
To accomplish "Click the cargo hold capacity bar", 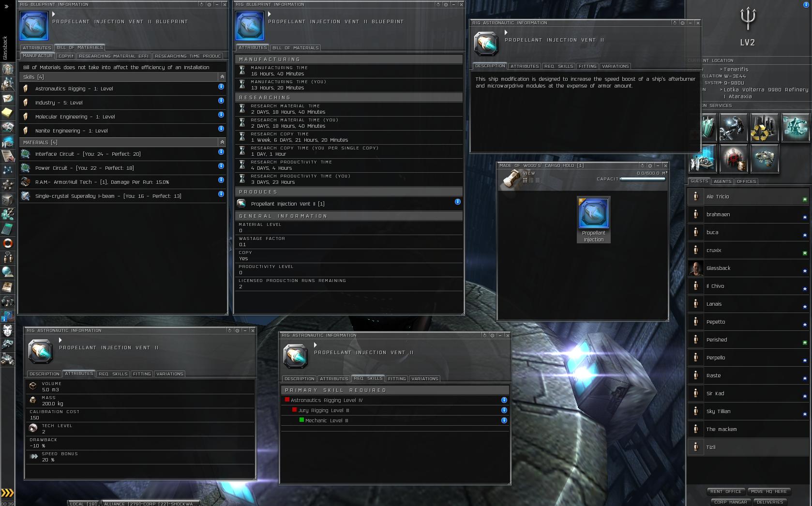I will (x=643, y=179).
